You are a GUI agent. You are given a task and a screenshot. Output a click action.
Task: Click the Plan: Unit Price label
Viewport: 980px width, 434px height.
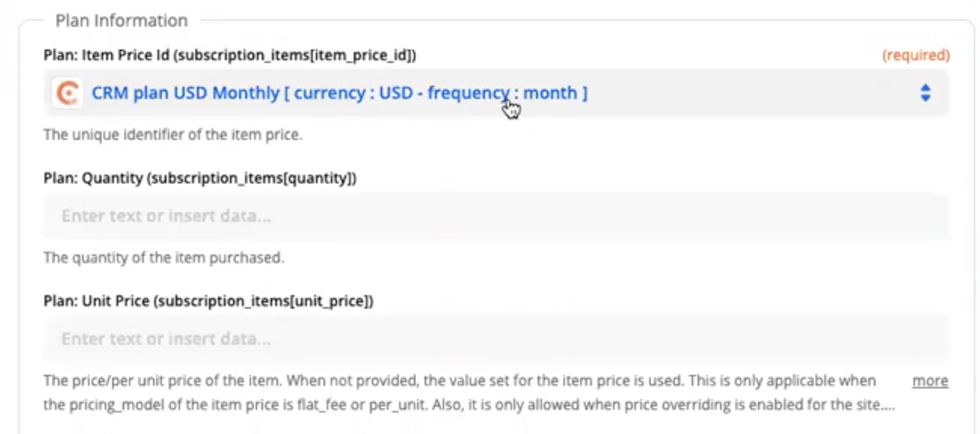click(x=97, y=301)
